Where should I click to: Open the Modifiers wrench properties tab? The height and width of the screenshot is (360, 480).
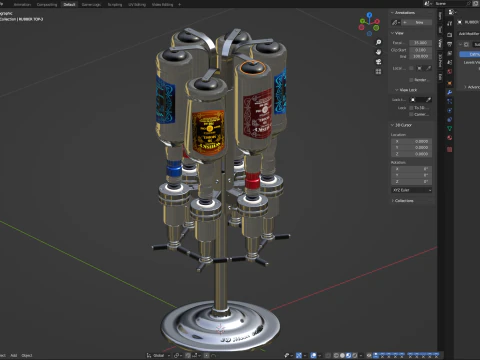(450, 92)
